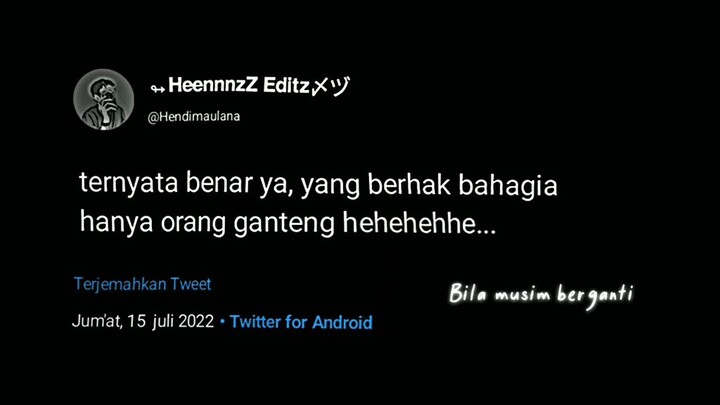This screenshot has height=405, width=720.
Task: Click the word berhak in the tweet
Action: coord(409,184)
